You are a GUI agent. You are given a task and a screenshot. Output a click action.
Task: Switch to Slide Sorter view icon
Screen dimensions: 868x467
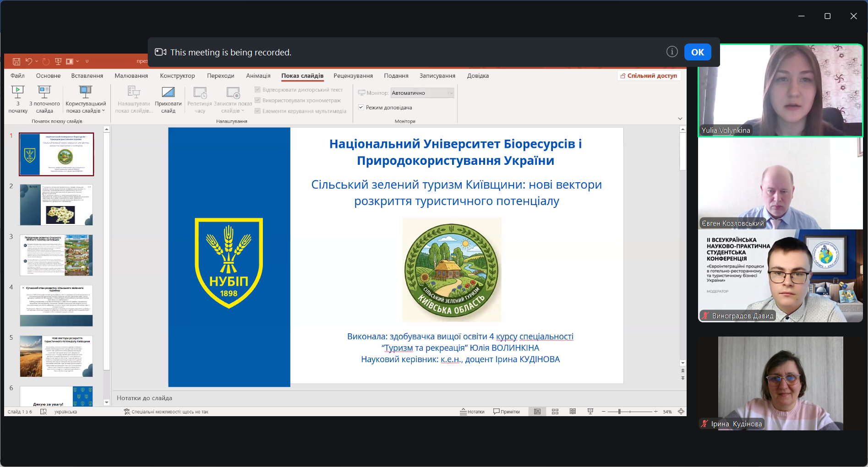555,412
